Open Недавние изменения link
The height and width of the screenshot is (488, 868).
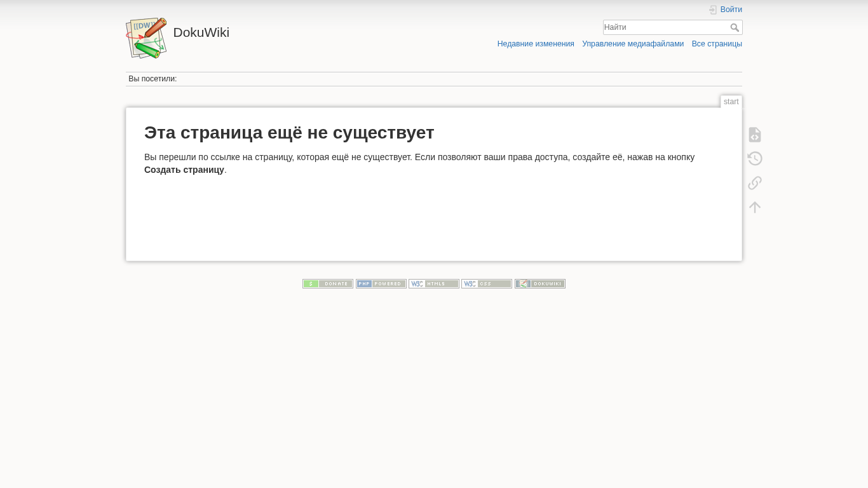(536, 44)
